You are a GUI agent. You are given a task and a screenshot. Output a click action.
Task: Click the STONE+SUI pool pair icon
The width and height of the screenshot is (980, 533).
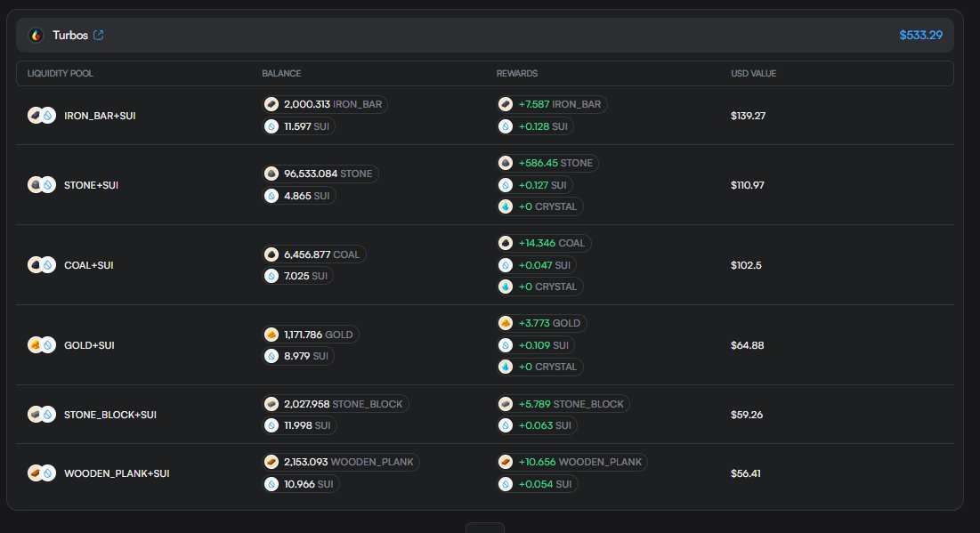coord(42,185)
